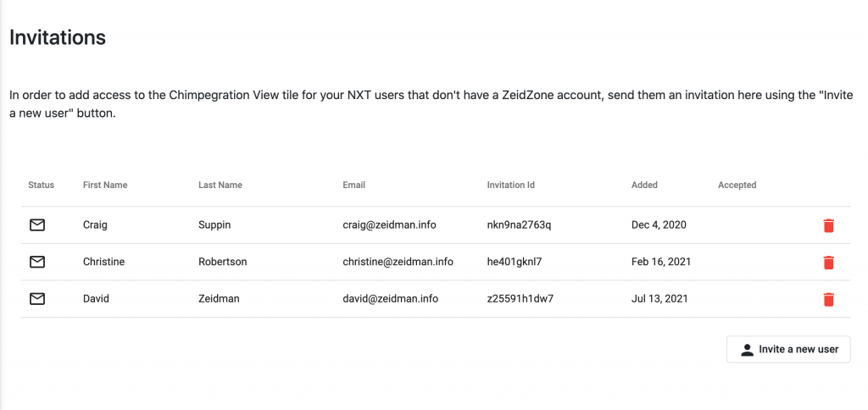The image size is (868, 410).
Task: Sort by the Added column header
Action: [x=644, y=185]
